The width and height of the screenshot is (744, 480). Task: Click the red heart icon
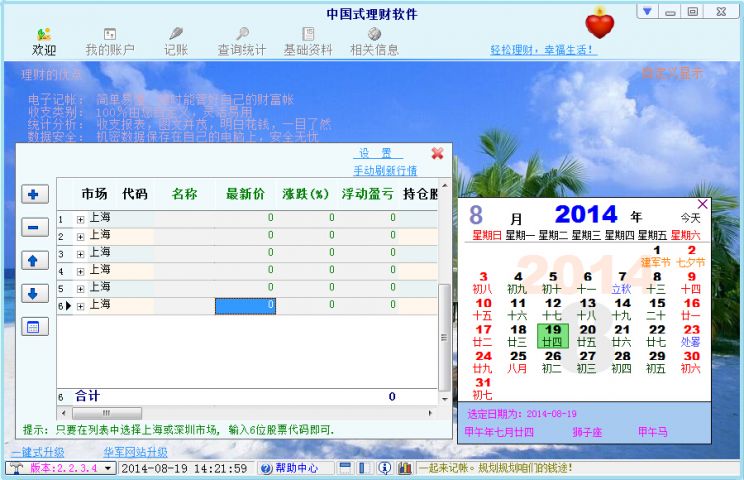pos(599,22)
